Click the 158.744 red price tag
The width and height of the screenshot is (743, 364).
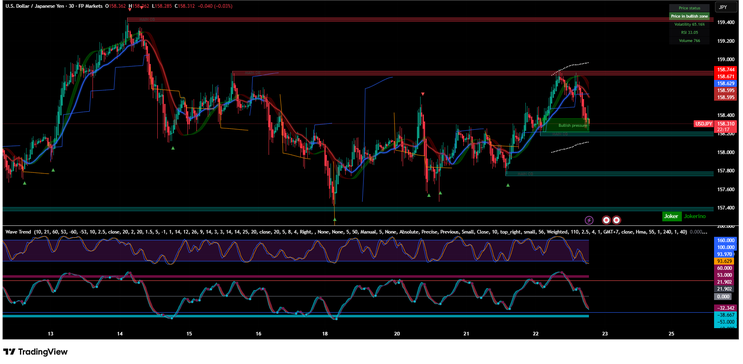pyautogui.click(x=725, y=70)
